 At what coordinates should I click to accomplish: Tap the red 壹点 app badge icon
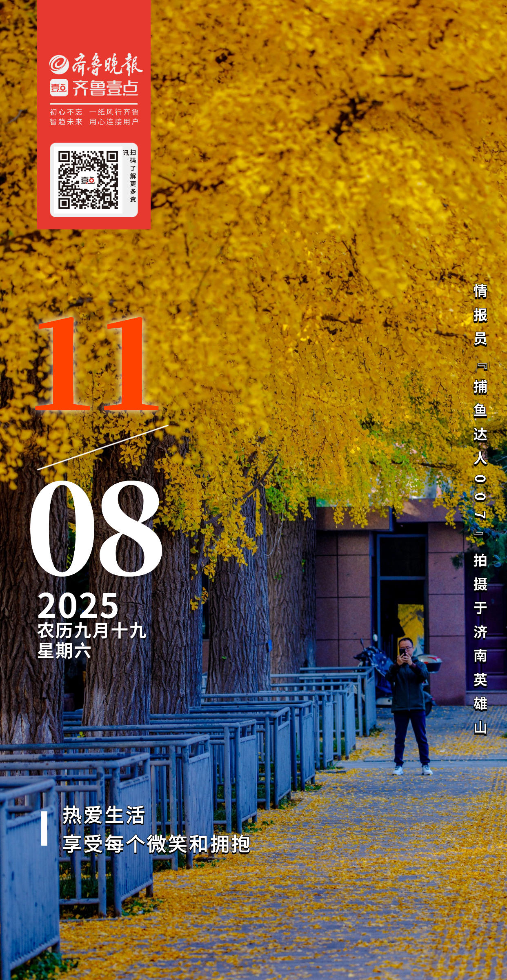coord(59,88)
